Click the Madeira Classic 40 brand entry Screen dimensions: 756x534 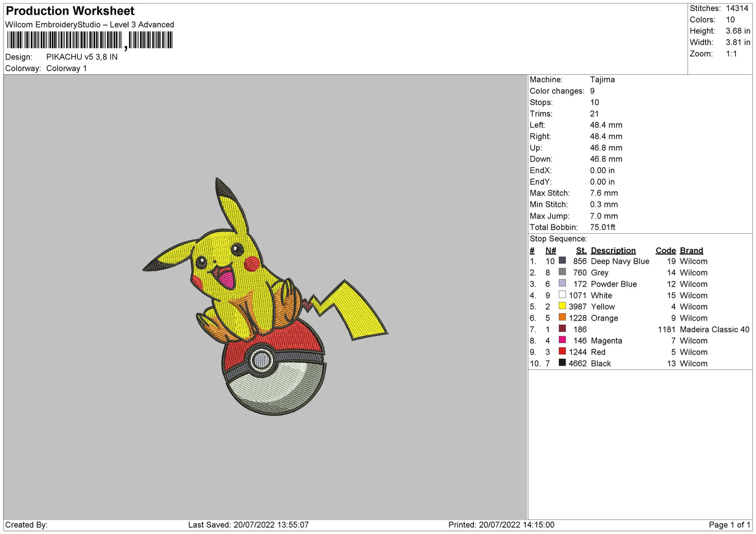[x=714, y=330]
